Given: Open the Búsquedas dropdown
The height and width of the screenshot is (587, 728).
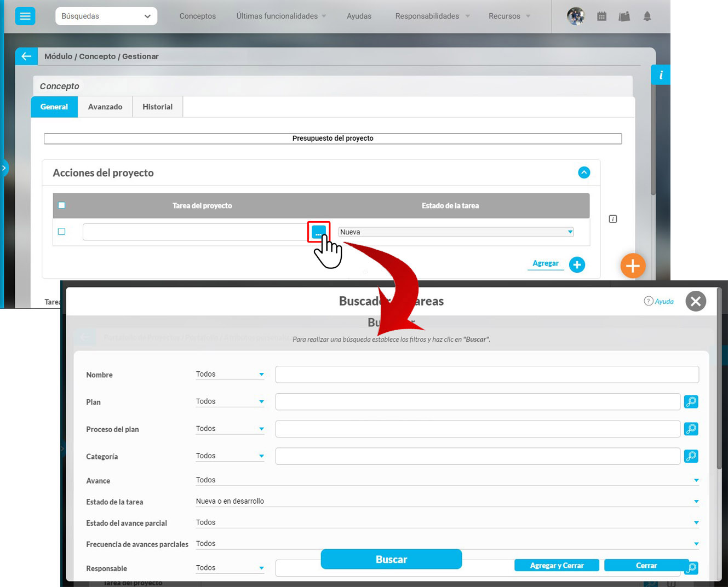Looking at the screenshot, I should coord(106,16).
